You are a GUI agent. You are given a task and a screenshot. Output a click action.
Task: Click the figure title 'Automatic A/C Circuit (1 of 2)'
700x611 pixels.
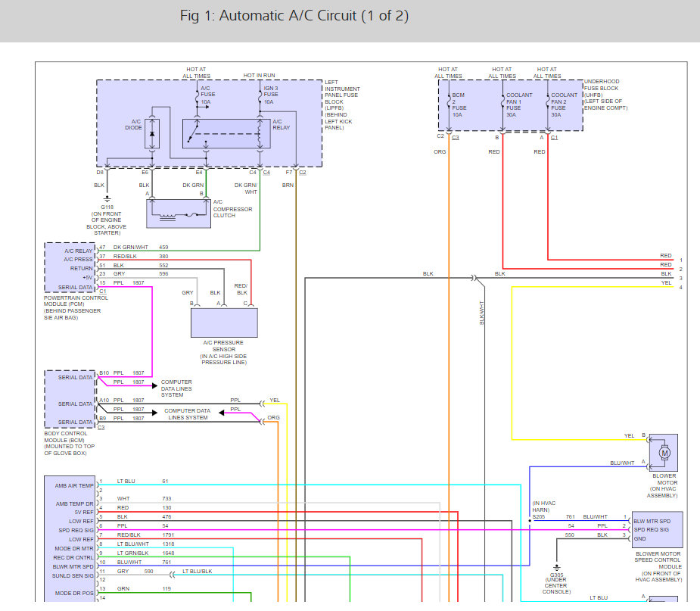(313, 16)
